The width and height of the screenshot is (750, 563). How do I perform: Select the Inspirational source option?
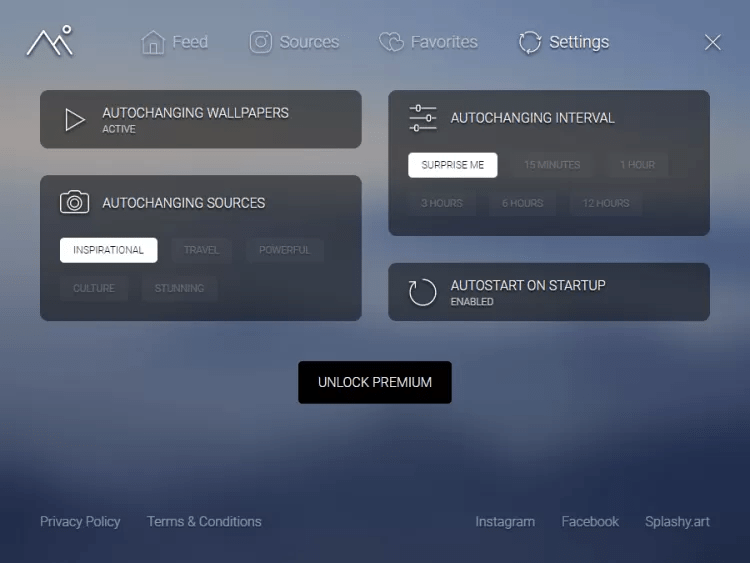pos(108,250)
